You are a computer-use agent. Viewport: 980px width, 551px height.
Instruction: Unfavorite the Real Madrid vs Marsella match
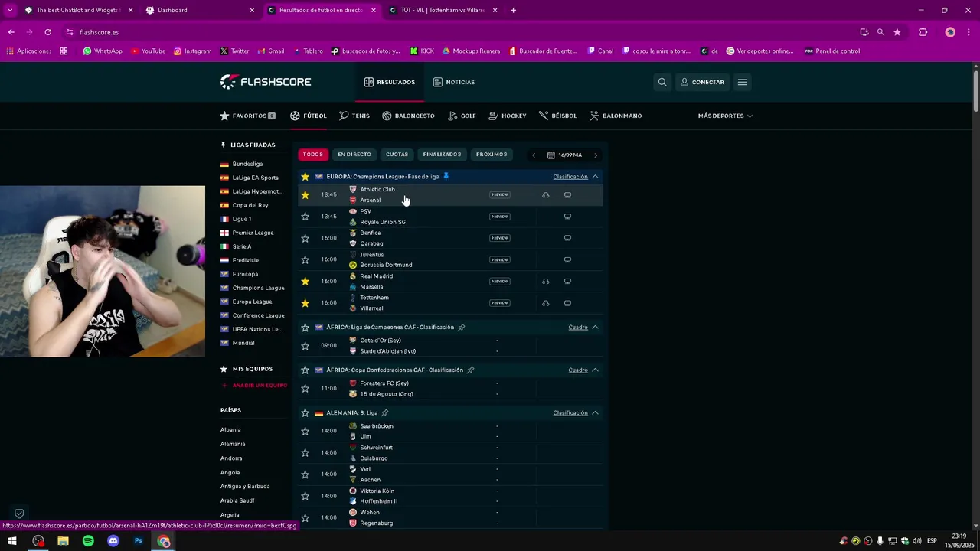[x=305, y=282]
